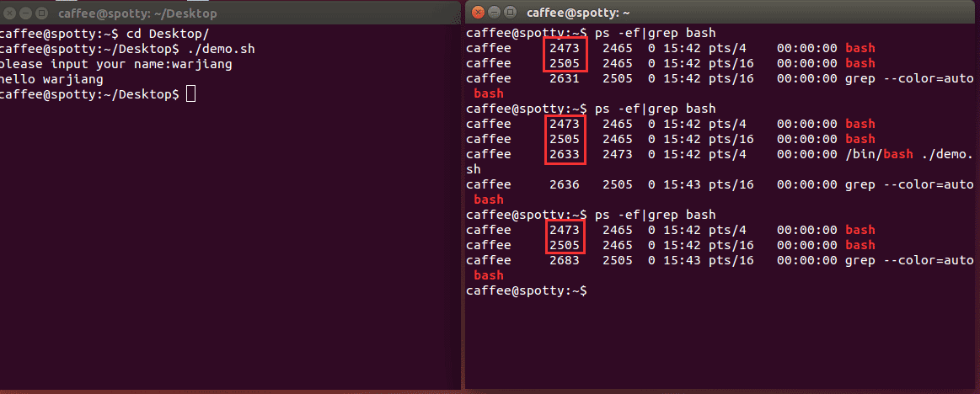Close the caffee@spotty: ~ terminal window
Screen dimensions: 980x394
pyautogui.click(x=478, y=12)
